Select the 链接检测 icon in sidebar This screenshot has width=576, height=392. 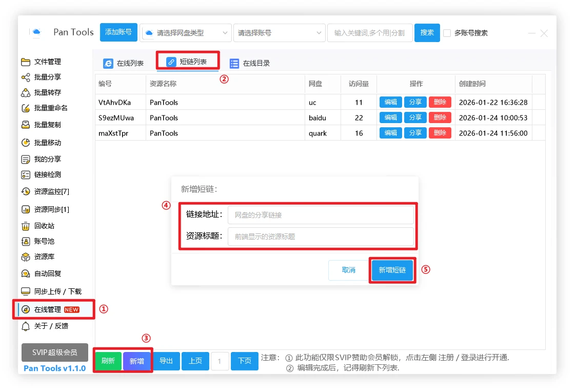(26, 175)
